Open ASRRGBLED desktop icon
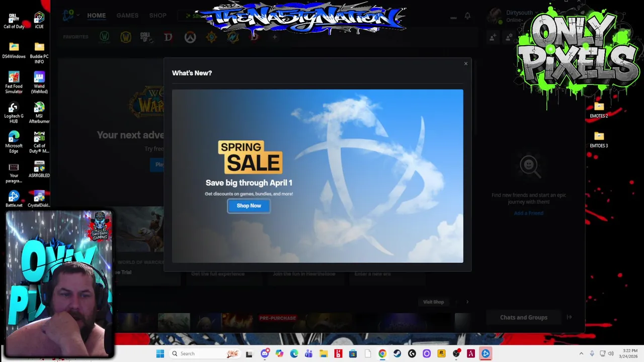This screenshot has height=362, width=644. coord(39,170)
